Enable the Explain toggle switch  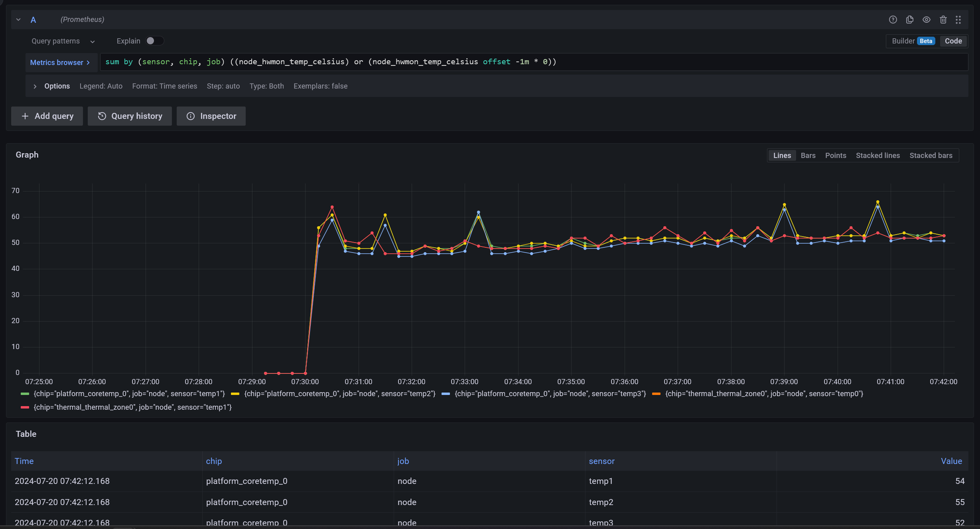(154, 41)
